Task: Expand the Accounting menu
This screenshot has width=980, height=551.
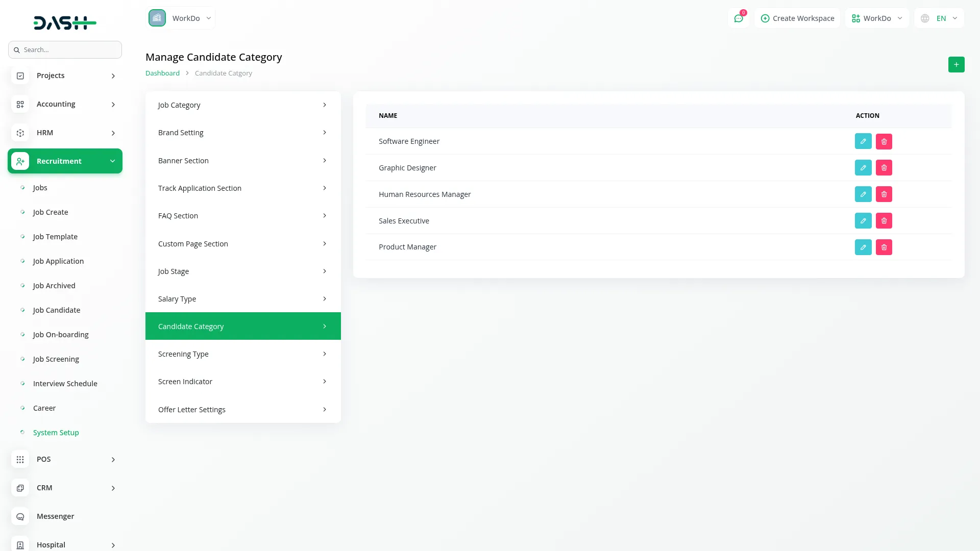Action: tap(65, 104)
